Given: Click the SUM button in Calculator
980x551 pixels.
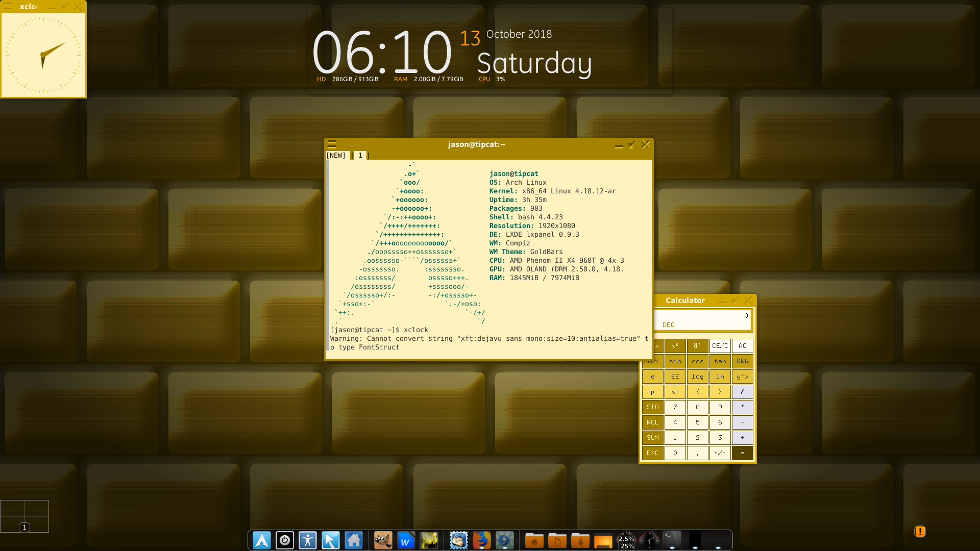Looking at the screenshot, I should tap(653, 438).
